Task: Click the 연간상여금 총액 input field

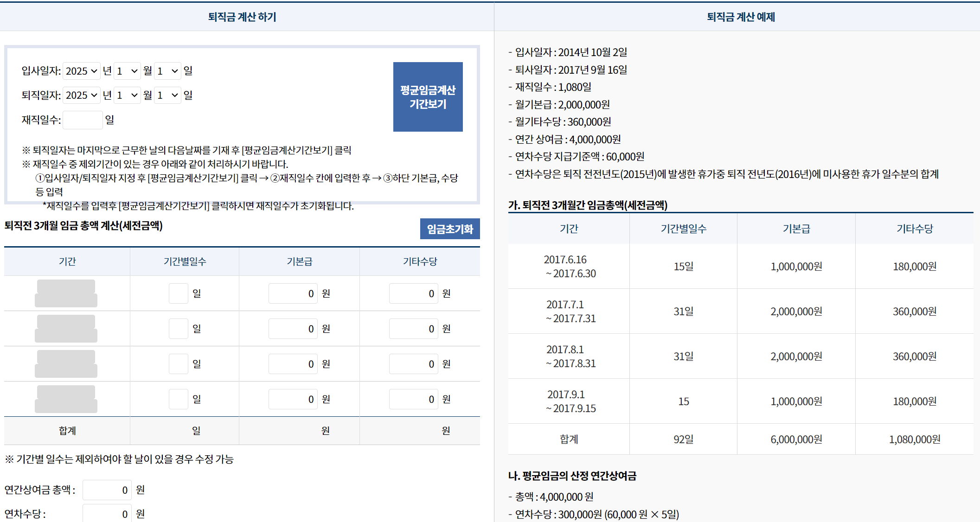Action: [107, 489]
